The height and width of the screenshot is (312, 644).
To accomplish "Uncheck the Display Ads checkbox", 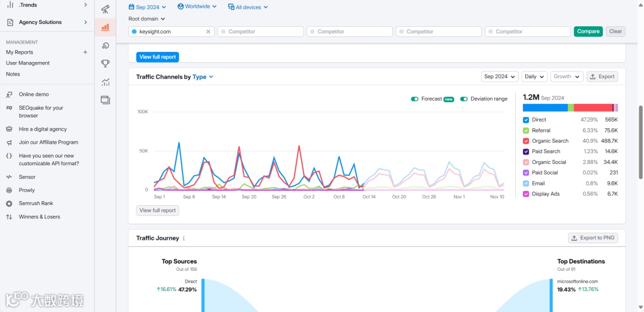I will click(x=526, y=194).
